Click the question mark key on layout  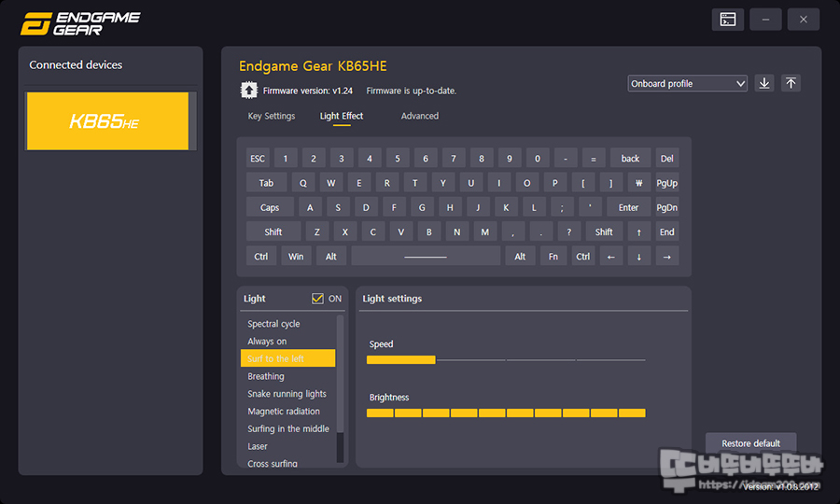(x=569, y=231)
